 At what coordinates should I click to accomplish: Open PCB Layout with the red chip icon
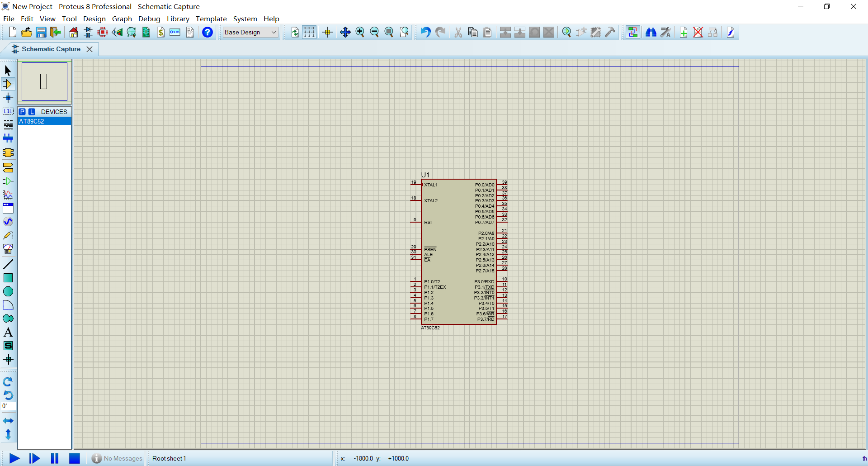(x=103, y=32)
